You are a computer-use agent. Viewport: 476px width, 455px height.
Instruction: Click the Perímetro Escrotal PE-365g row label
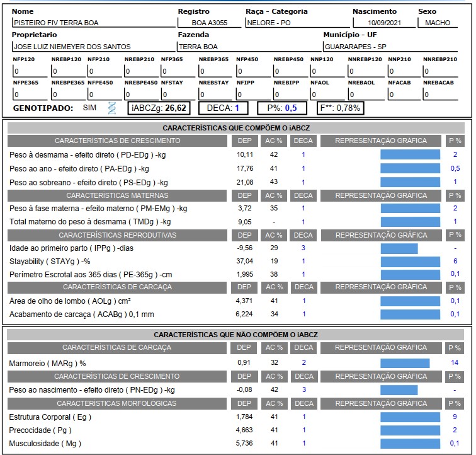91,275
